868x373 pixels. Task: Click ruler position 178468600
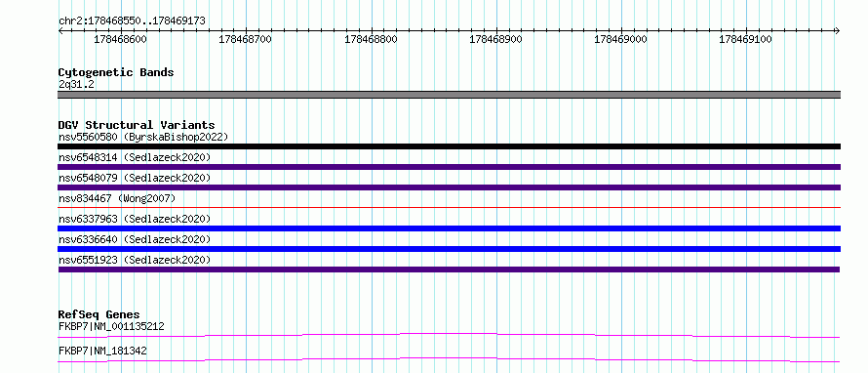(120, 40)
